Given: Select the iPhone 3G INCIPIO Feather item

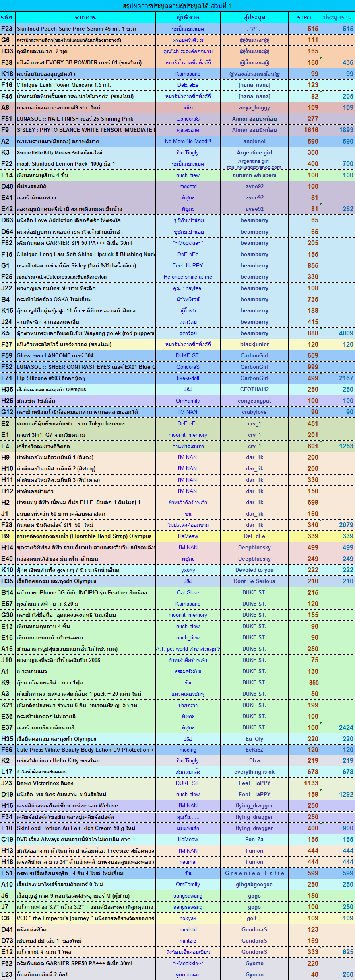Looking at the screenshot, I should coord(85,592).
